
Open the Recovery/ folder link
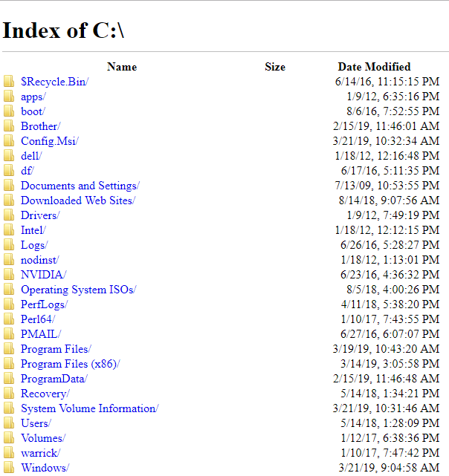(x=45, y=394)
